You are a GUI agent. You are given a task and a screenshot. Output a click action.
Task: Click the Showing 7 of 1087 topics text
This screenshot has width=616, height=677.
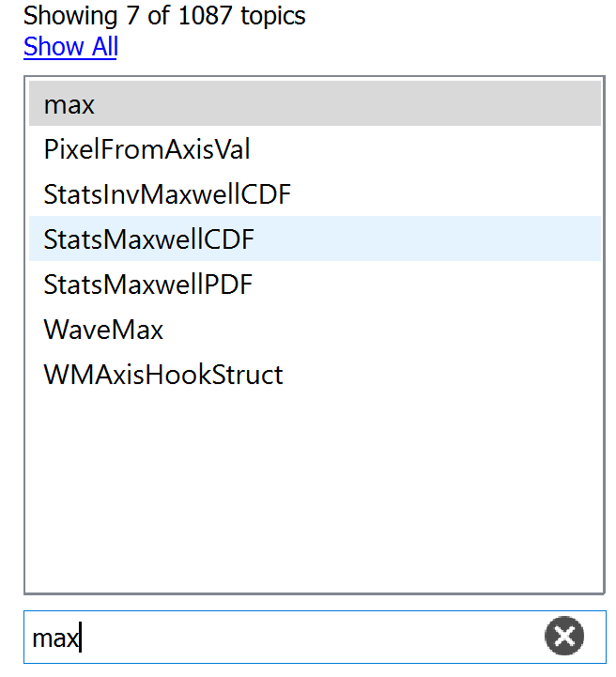pyautogui.click(x=164, y=16)
